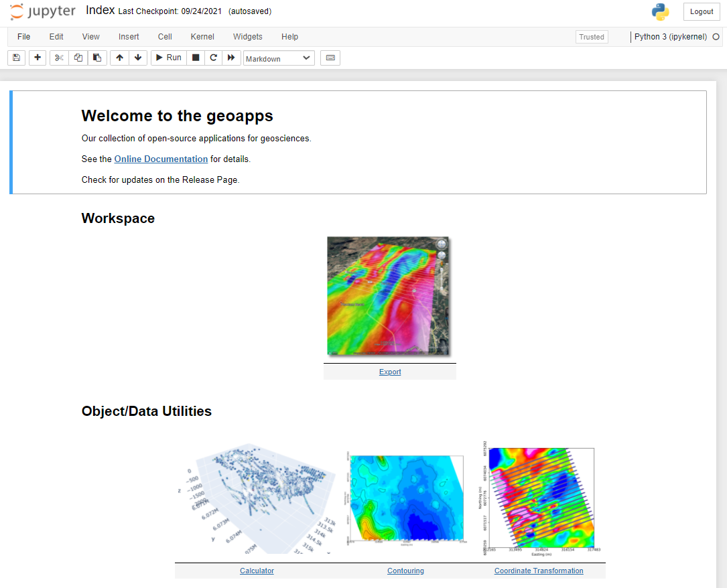
Task: Click the save and checkpoint icon
Action: click(16, 58)
